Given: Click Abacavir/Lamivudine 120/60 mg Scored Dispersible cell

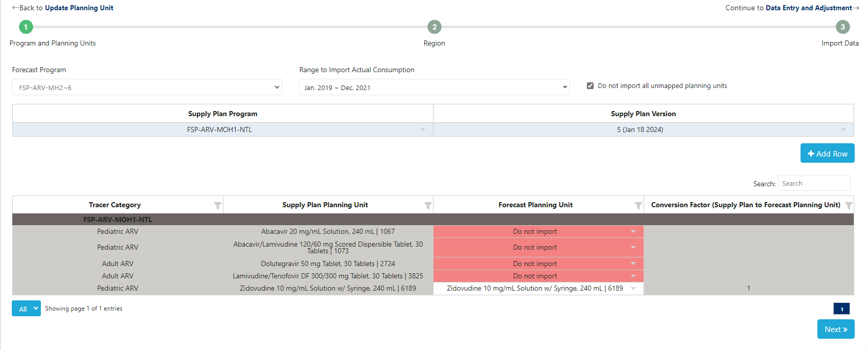Looking at the screenshot, I should 328,247.
